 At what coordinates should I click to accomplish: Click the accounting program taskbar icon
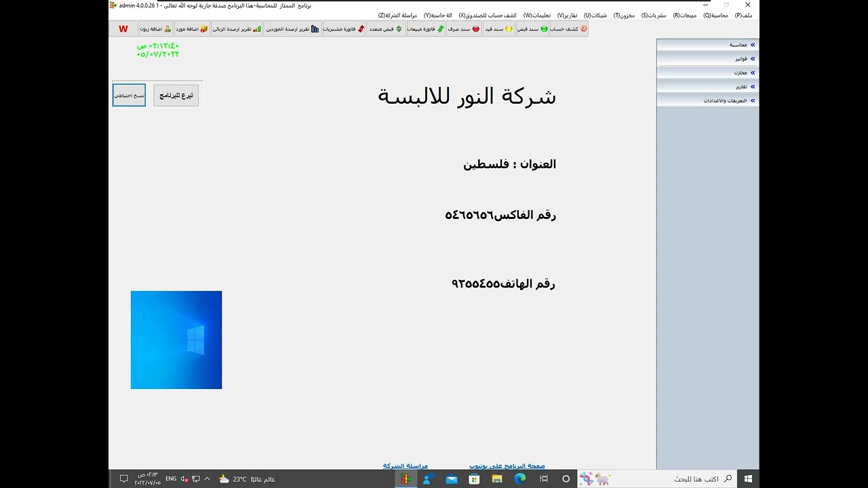(x=406, y=479)
